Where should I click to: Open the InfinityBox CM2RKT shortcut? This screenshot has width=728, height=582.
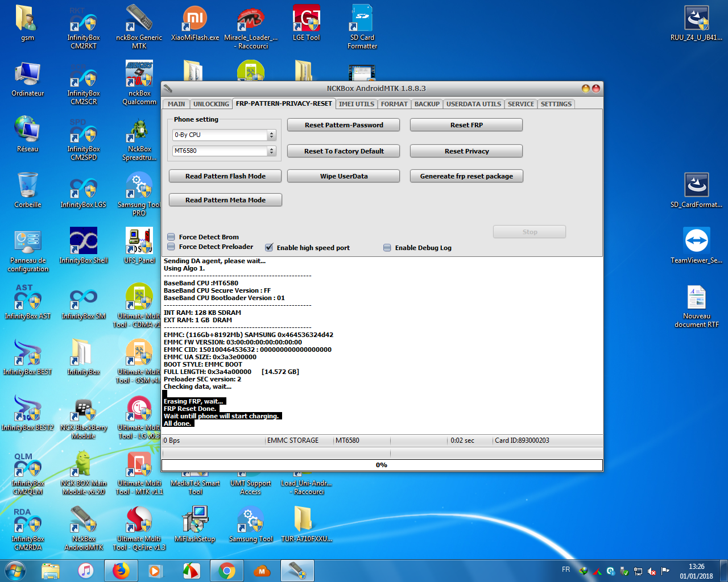coord(84,27)
